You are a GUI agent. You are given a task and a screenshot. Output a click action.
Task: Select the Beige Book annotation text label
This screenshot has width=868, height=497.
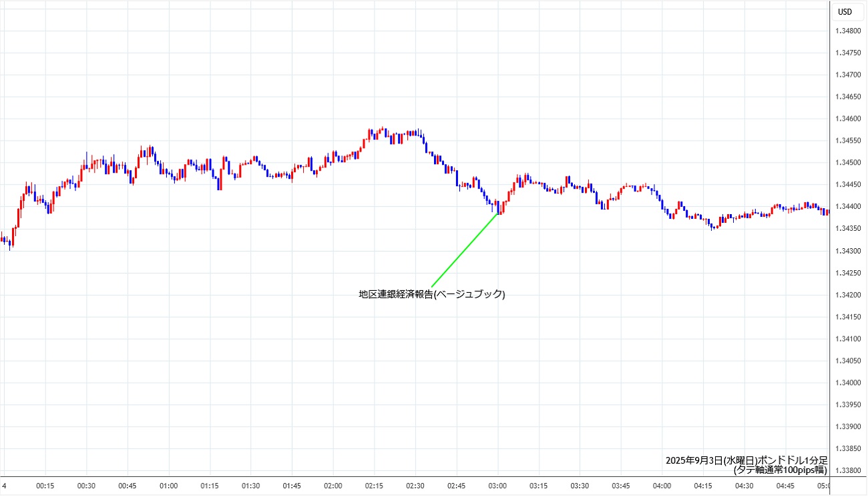pyautogui.click(x=432, y=294)
